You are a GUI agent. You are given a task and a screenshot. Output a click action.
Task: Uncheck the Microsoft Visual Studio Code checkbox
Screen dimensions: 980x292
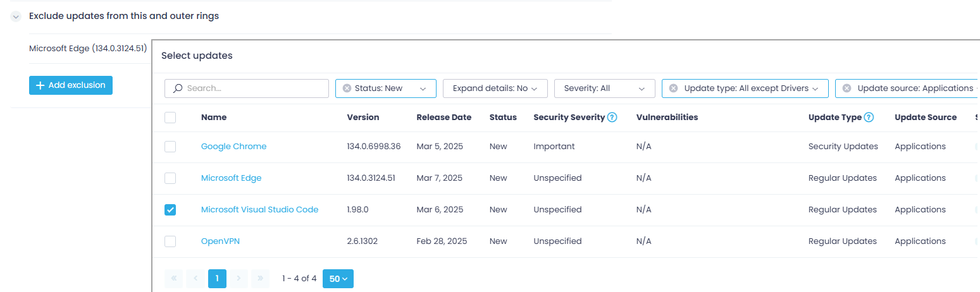tap(170, 210)
